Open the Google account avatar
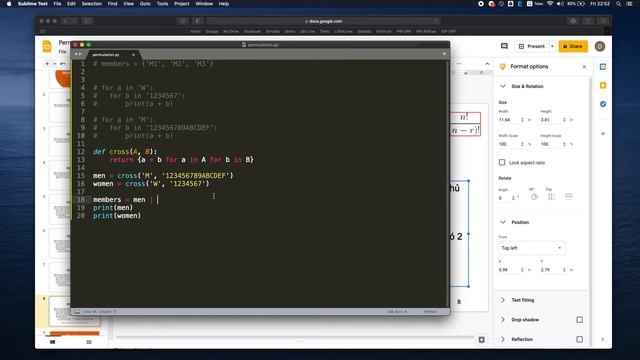Image resolution: width=640 pixels, height=360 pixels. [600, 47]
